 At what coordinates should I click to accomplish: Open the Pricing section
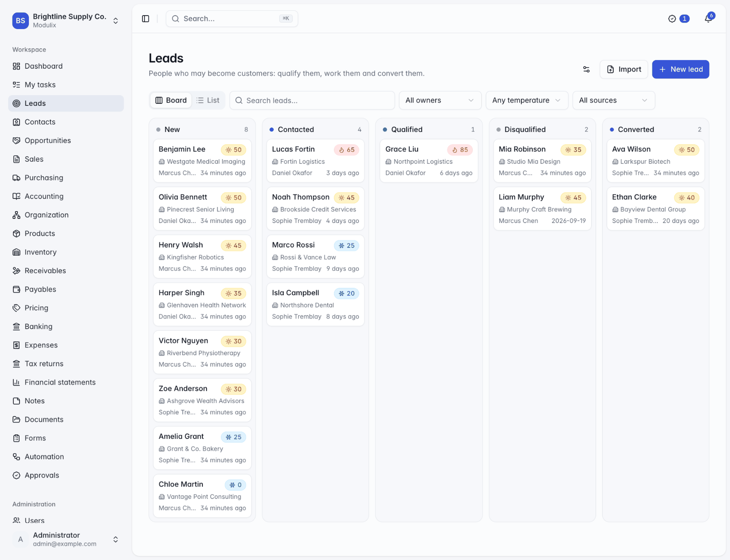[66, 308]
